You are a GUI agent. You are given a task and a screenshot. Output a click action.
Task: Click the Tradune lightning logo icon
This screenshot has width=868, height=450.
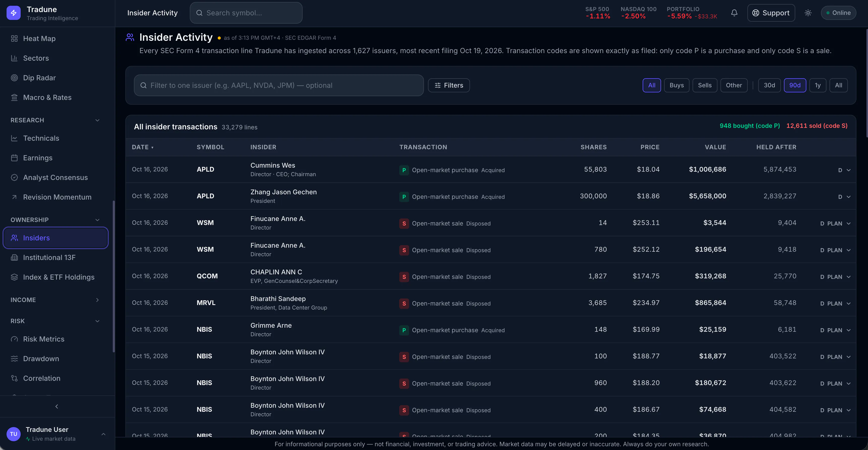click(x=14, y=13)
